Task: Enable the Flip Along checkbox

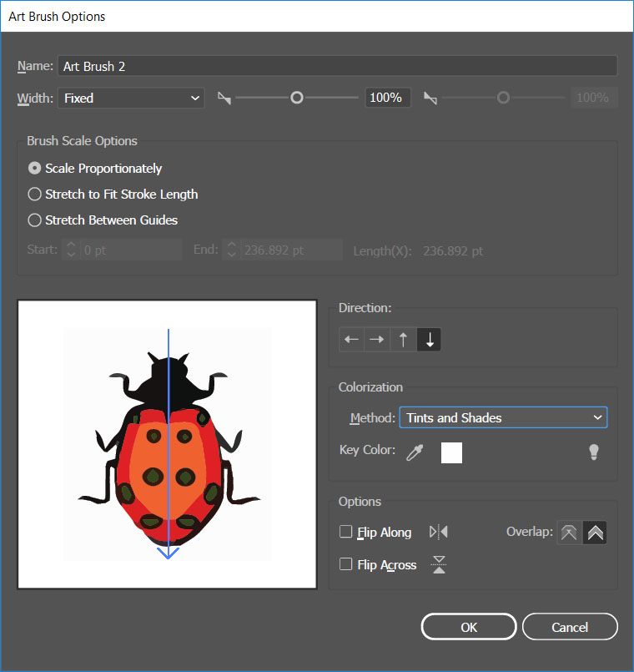Action: 346,532
